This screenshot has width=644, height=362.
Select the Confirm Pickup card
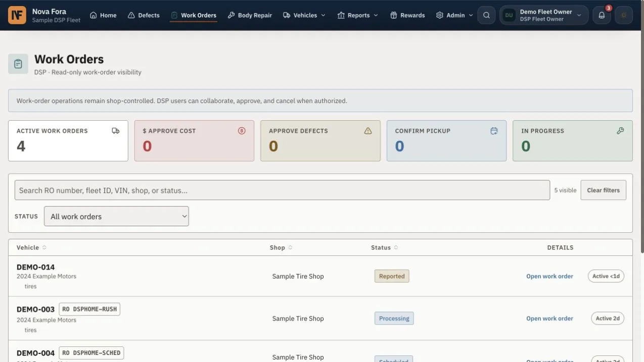(x=446, y=141)
